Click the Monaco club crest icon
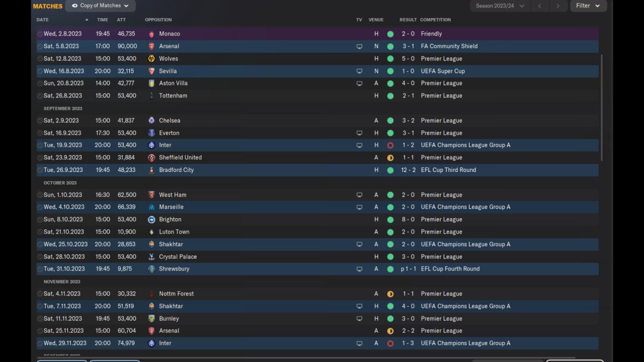644x362 pixels. 151,34
